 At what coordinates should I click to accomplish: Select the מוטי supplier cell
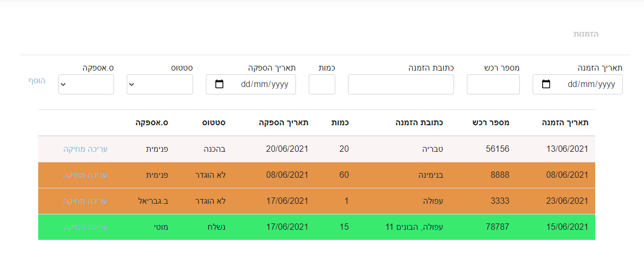click(161, 227)
